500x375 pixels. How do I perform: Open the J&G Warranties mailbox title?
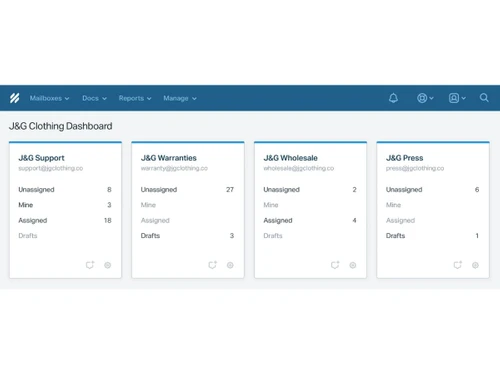click(169, 158)
